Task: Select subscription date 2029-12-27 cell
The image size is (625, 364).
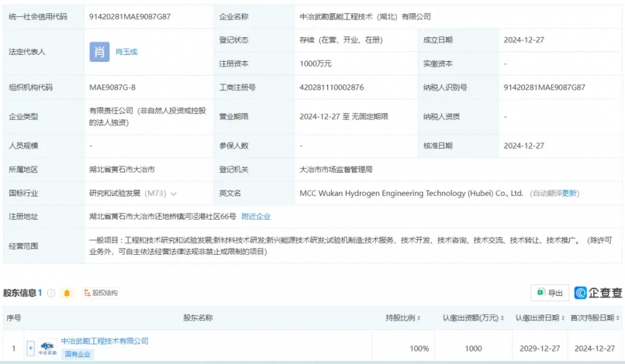Action: (540, 348)
